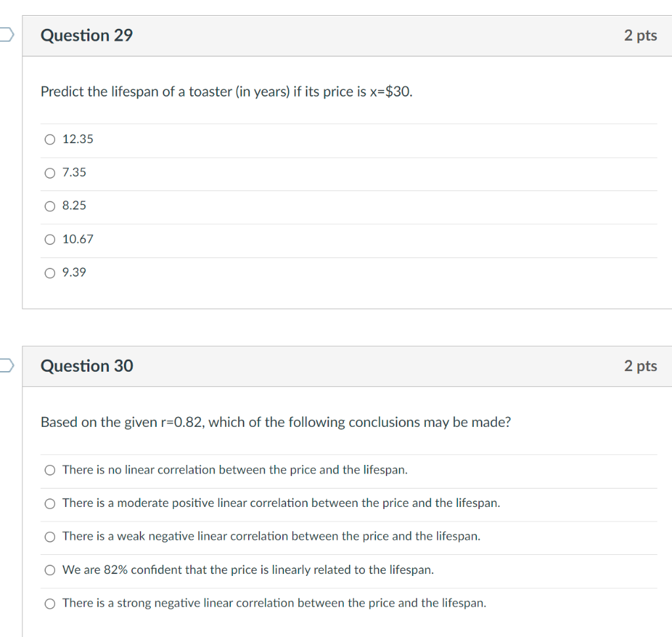Click the Question 30 header title
The width and height of the screenshot is (672, 637).
tap(86, 366)
